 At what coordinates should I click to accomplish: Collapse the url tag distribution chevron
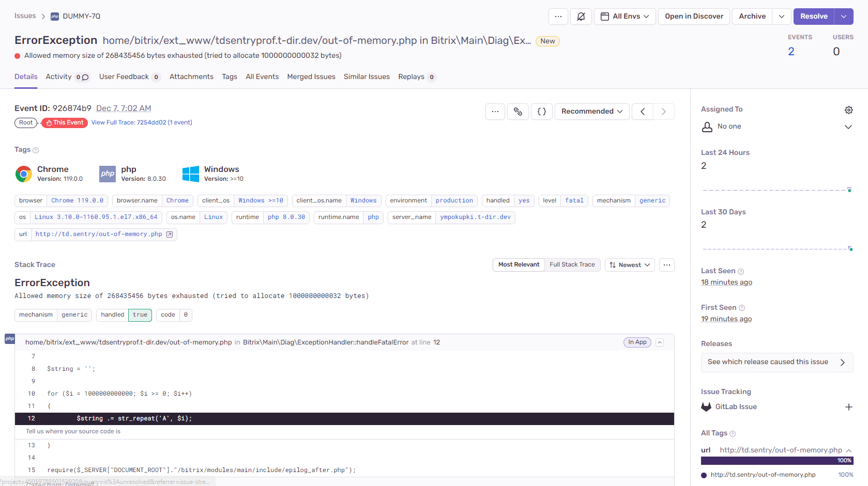point(849,451)
